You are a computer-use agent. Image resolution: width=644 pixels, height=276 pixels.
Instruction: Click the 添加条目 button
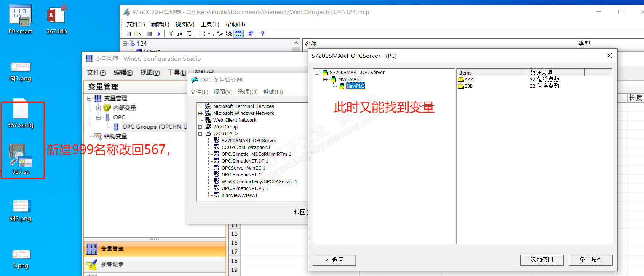tap(542, 260)
